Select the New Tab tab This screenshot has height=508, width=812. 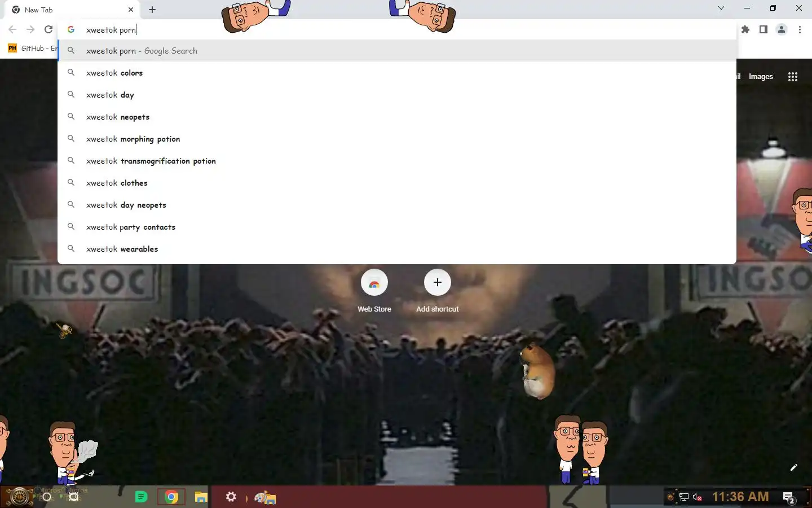[73, 10]
